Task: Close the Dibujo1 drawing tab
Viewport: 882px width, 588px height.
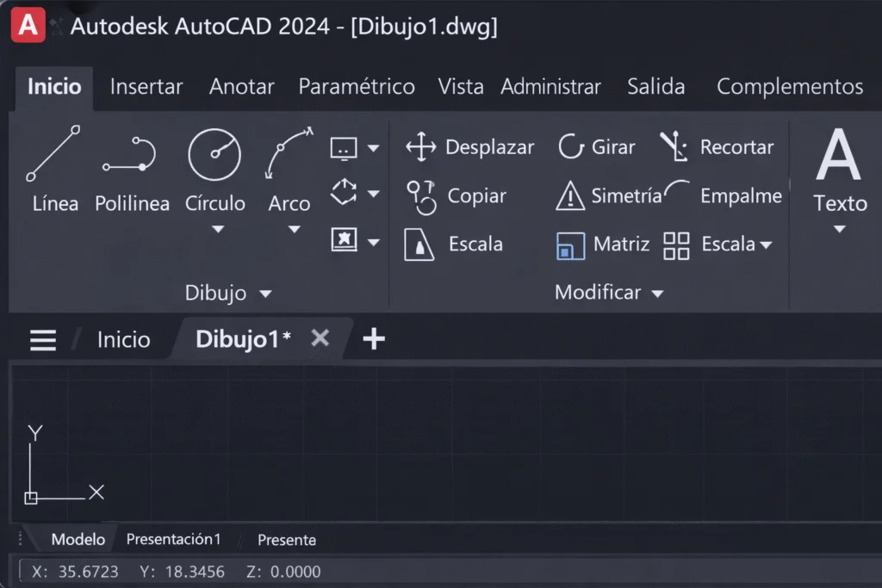Action: pos(320,337)
